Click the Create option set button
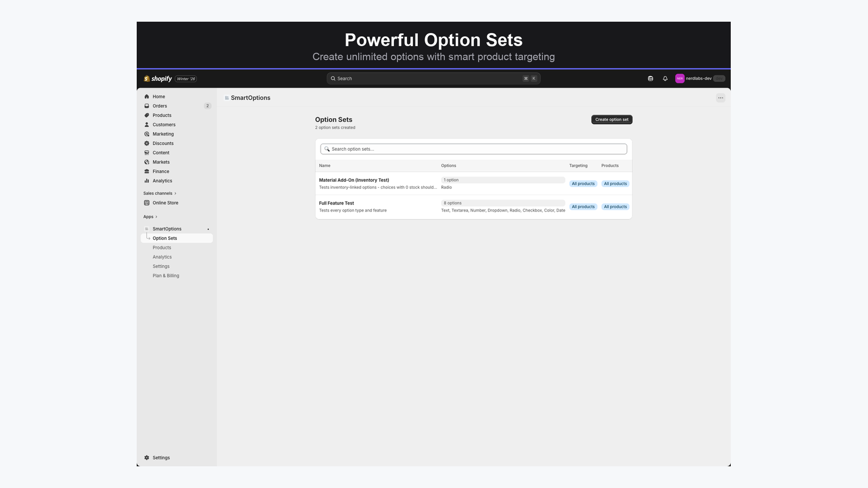868x488 pixels. (611, 119)
